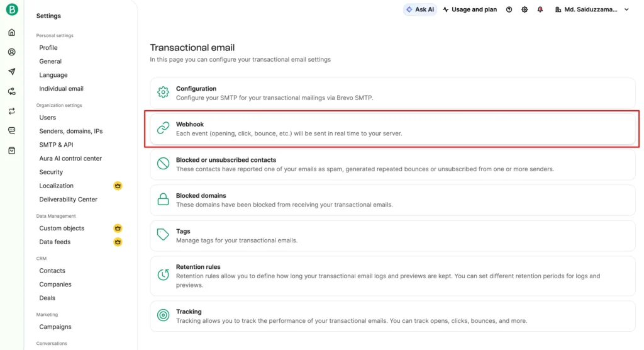Open the Automations icon in sidebar

12,91
